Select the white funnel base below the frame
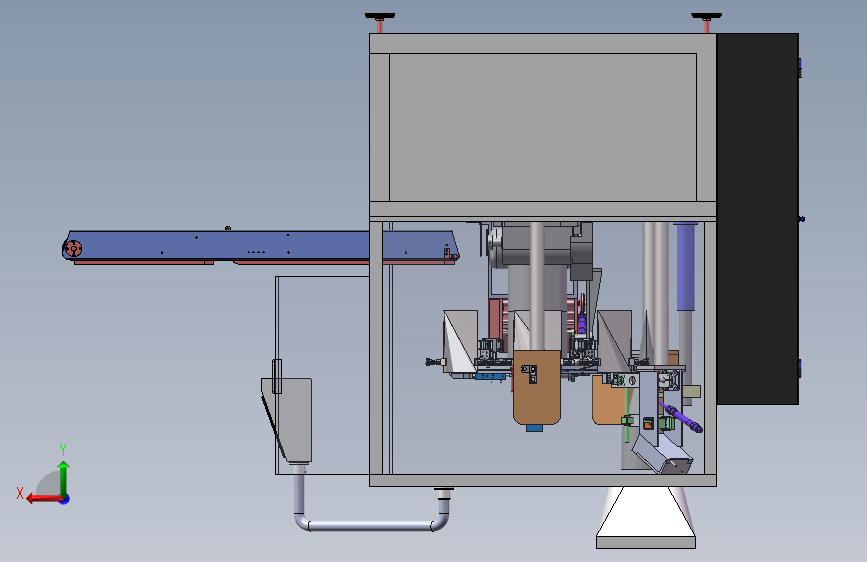The height and width of the screenshot is (562, 867). [x=646, y=518]
